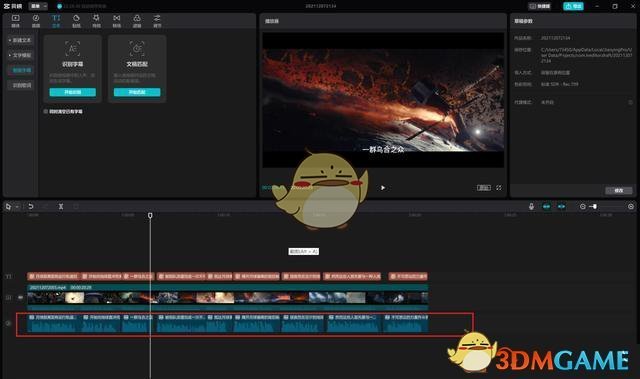Screen dimensions: 640x379
Task: Click the delete clip icon in timeline toolbar
Action: tap(76, 207)
